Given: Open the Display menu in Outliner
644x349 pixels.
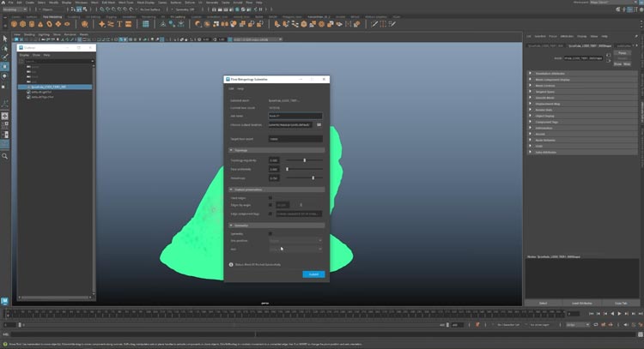Looking at the screenshot, I should click(24, 54).
